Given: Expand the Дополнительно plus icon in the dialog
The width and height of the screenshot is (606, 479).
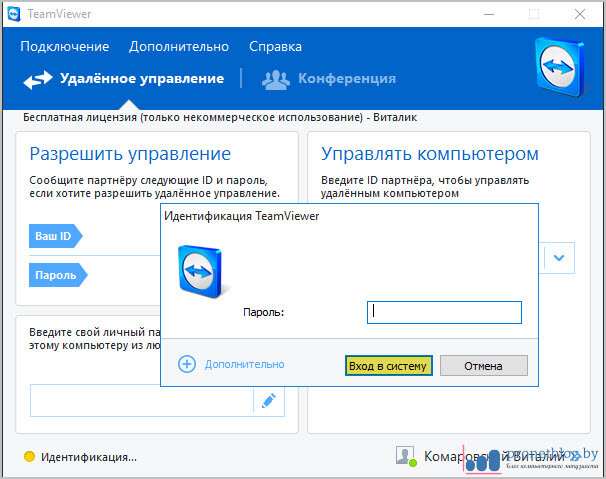Looking at the screenshot, I should (x=187, y=364).
